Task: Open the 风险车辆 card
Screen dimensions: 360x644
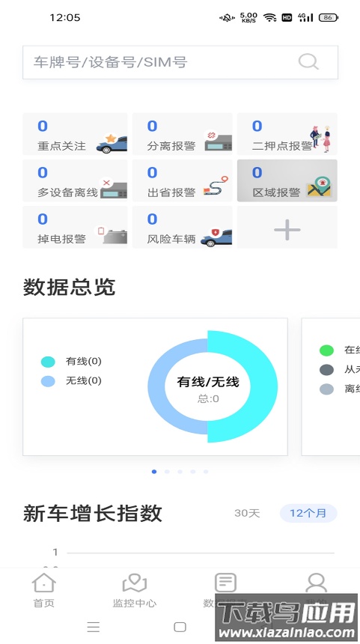Action: [x=183, y=227]
